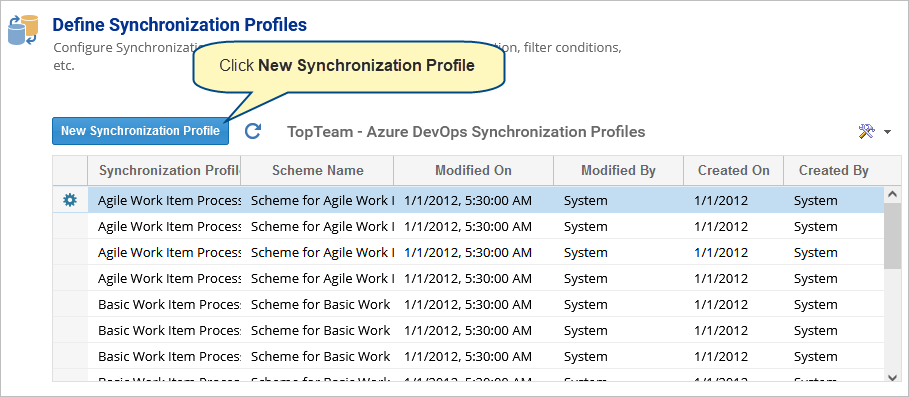The image size is (909, 397).
Task: Click the refresh profiles icon
Action: (x=252, y=131)
